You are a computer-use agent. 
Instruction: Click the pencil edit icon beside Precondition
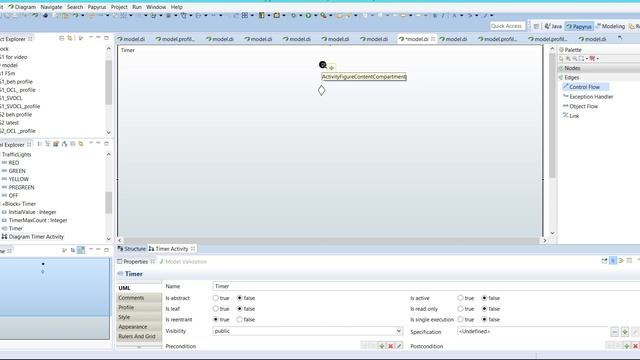[399, 346]
